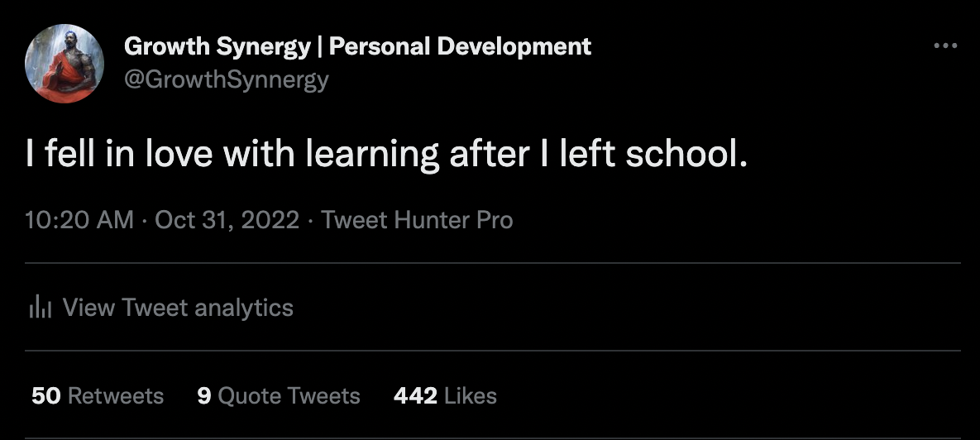Select "Personal Development" in the profile name
The image size is (980, 440).
click(460, 46)
